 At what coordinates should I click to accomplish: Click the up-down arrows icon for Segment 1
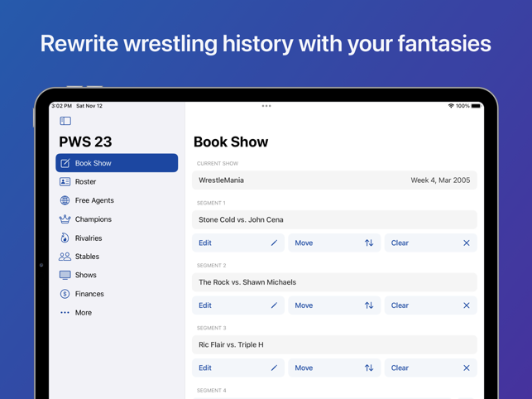pyautogui.click(x=369, y=243)
